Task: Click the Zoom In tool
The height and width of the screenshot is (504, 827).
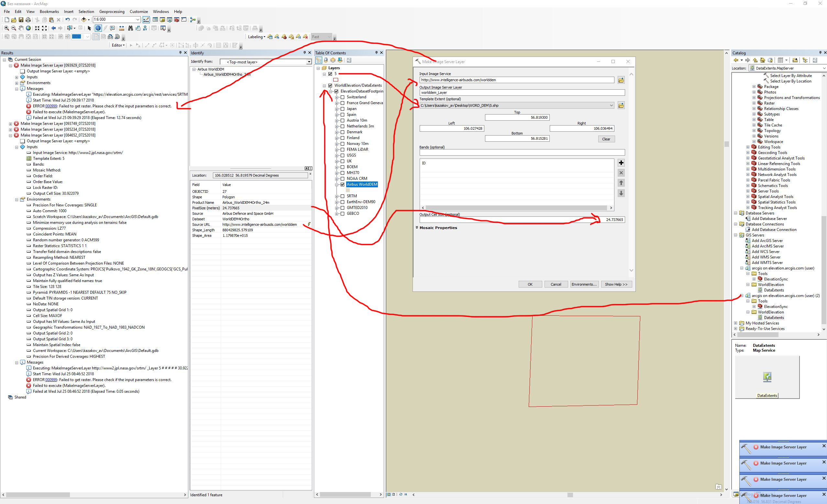Action: 6,28
